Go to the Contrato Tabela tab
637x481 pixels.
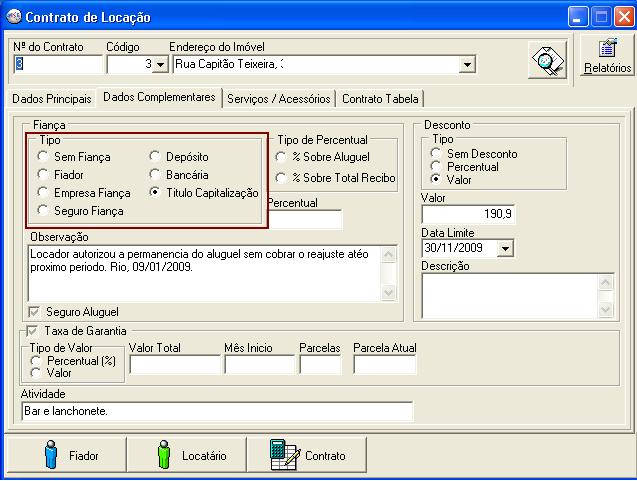pyautogui.click(x=381, y=99)
